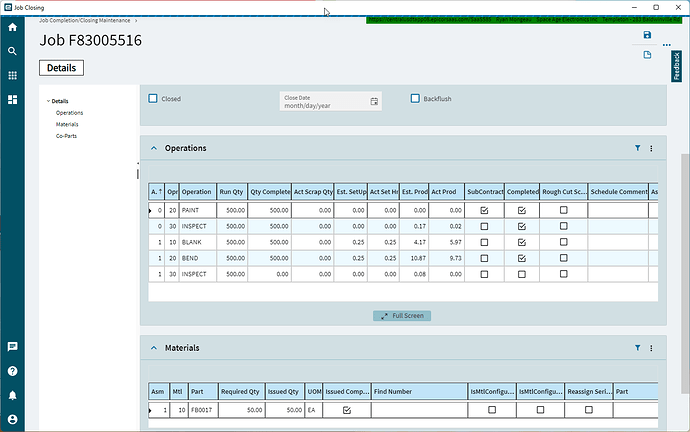Click the Run Qty column header
The image size is (690, 432).
[231, 192]
